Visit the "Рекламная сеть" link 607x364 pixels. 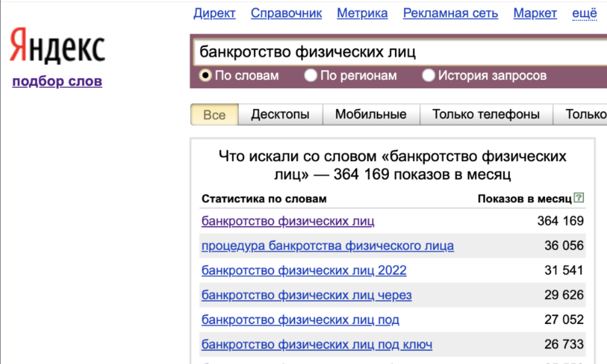(x=450, y=14)
